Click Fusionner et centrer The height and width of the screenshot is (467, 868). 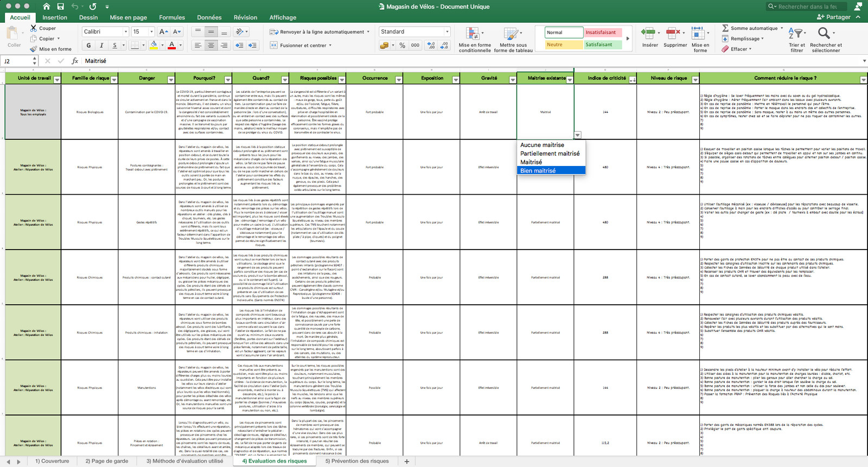pyautogui.click(x=301, y=46)
